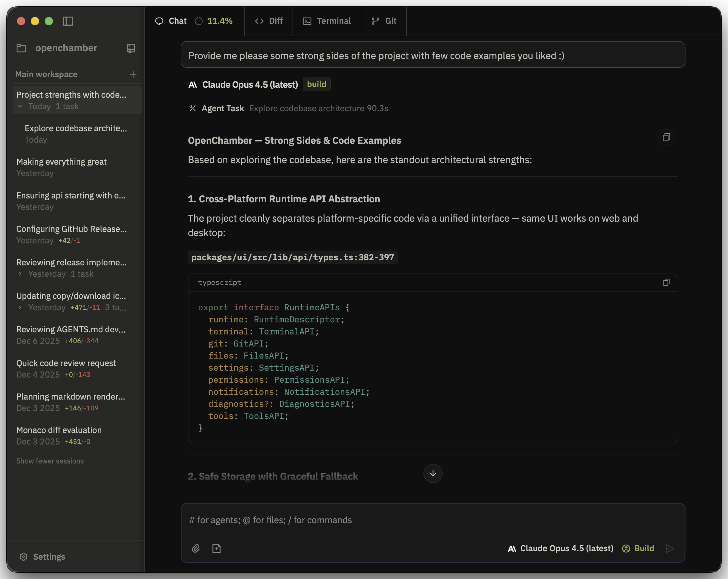Switch to the Diff tab
The image size is (728, 579).
coord(269,21)
